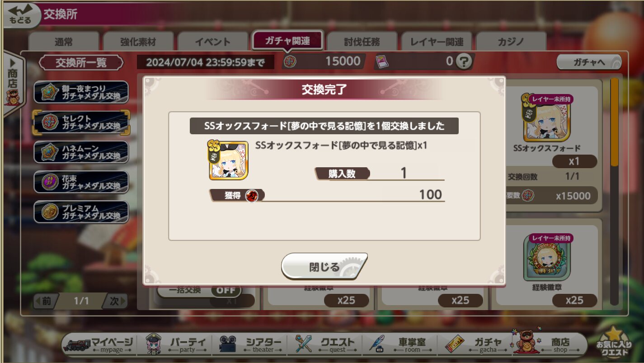644x363 pixels.
Task: Click the orange vertical scrollbar
Action: (x=614, y=122)
